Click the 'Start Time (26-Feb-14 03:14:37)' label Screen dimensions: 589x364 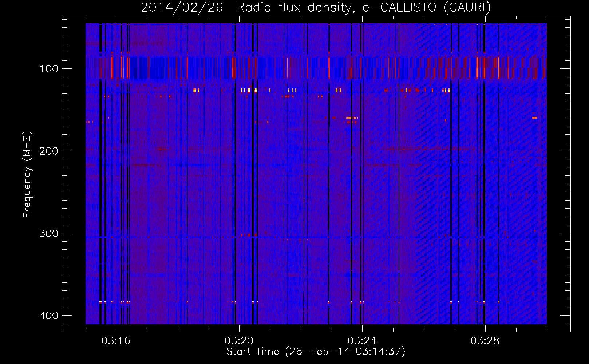pos(316,352)
